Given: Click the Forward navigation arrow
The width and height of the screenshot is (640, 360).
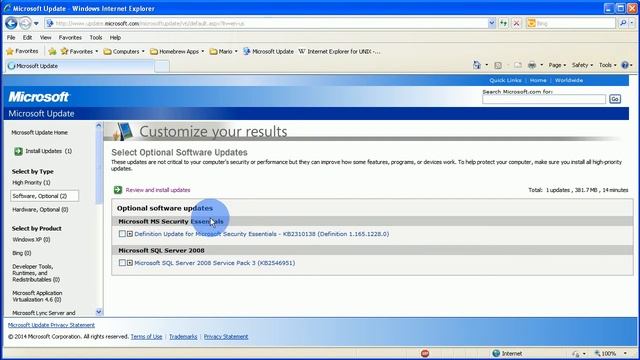Looking at the screenshot, I should point(25,23).
